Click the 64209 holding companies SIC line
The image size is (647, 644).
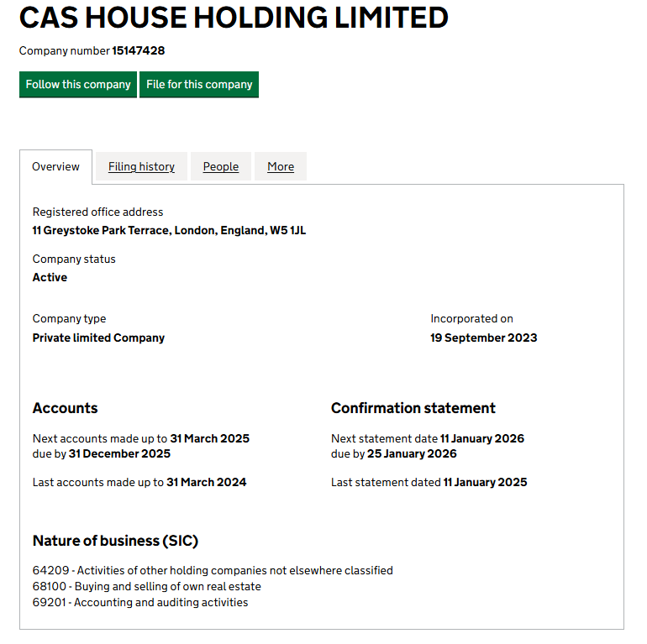tap(213, 570)
